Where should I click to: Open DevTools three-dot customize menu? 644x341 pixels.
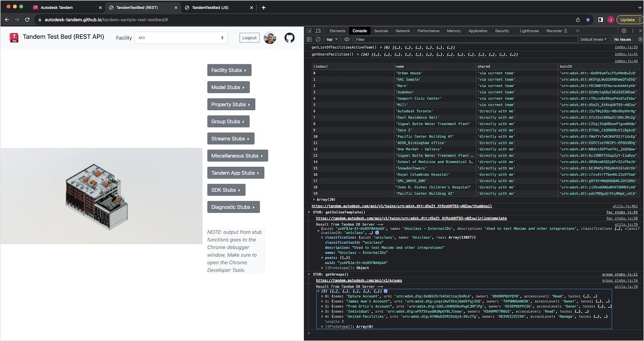(x=633, y=31)
